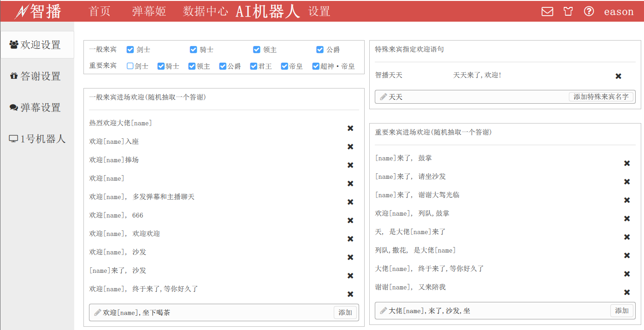Image resolution: width=644 pixels, height=330 pixels.
Task: Open 设置 in the top navigation
Action: tap(319, 12)
